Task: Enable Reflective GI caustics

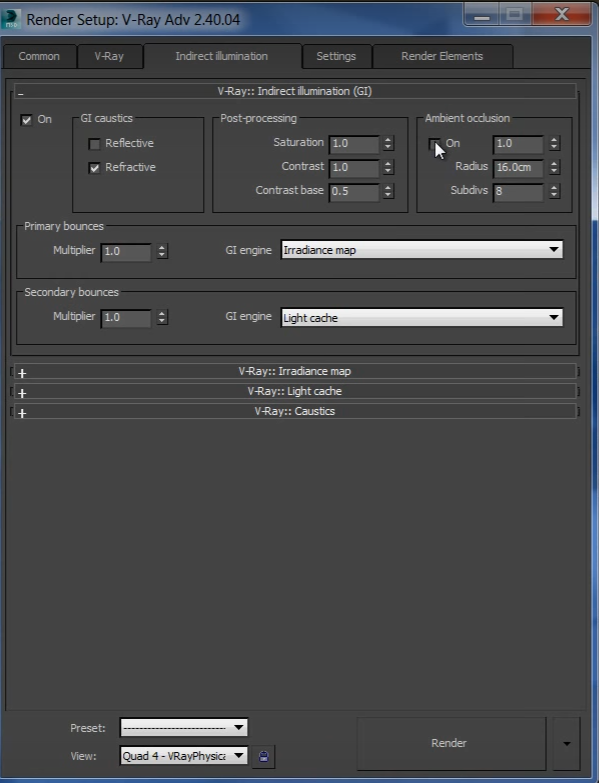Action: [94, 144]
